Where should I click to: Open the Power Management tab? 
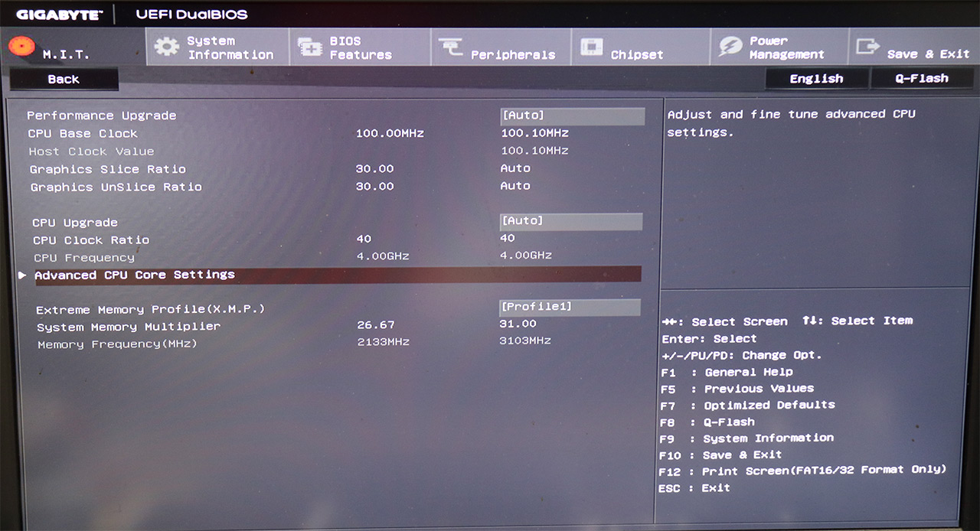(x=779, y=47)
